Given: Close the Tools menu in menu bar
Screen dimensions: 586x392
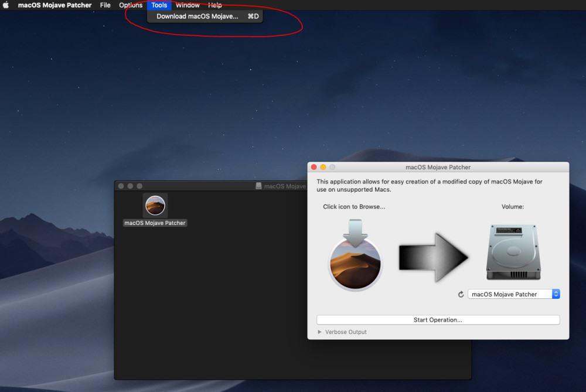Looking at the screenshot, I should [x=159, y=5].
